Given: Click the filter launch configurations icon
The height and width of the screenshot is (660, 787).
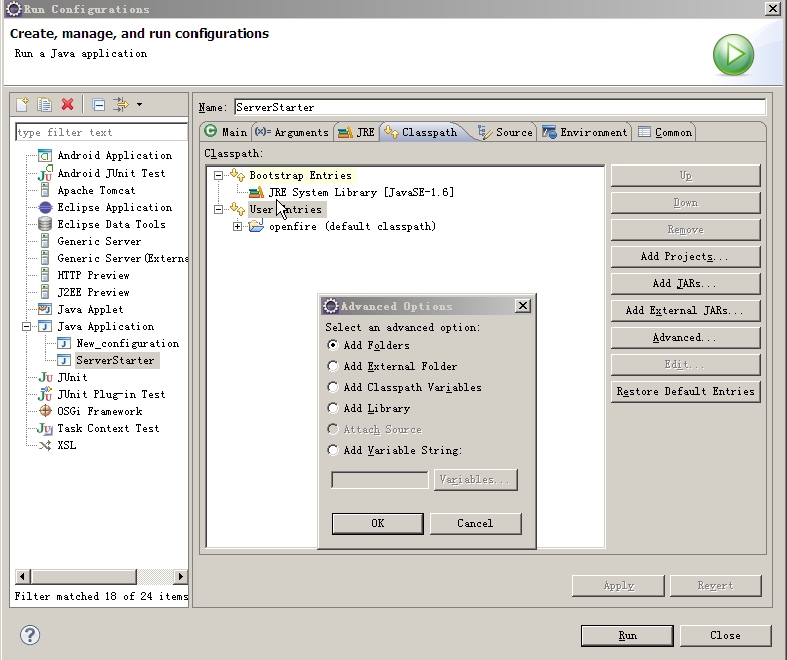Looking at the screenshot, I should tap(121, 104).
